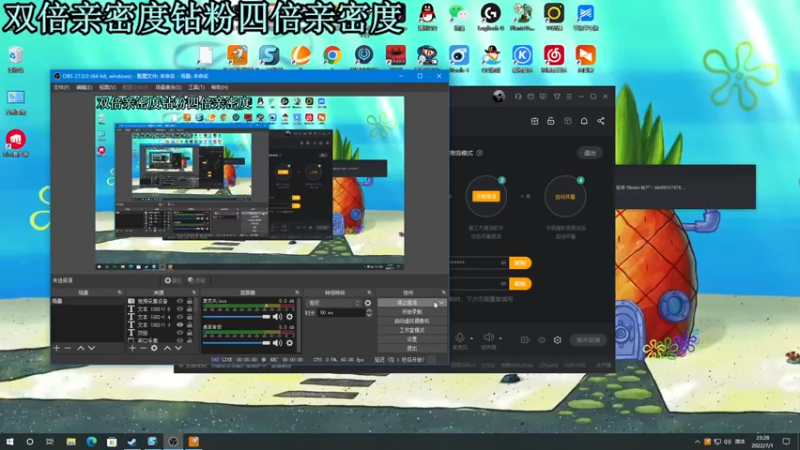Adjust transition duration stepper arrows
The height and width of the screenshot is (450, 800).
[x=369, y=313]
